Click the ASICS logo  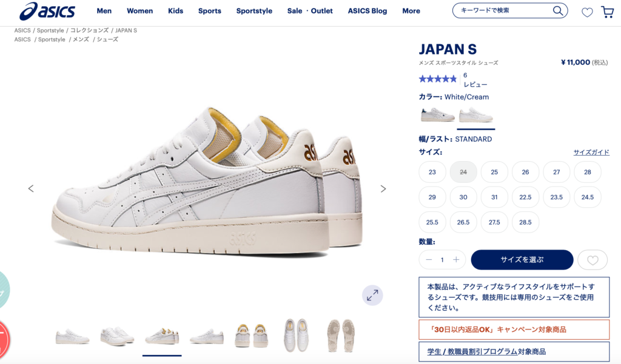(x=47, y=11)
